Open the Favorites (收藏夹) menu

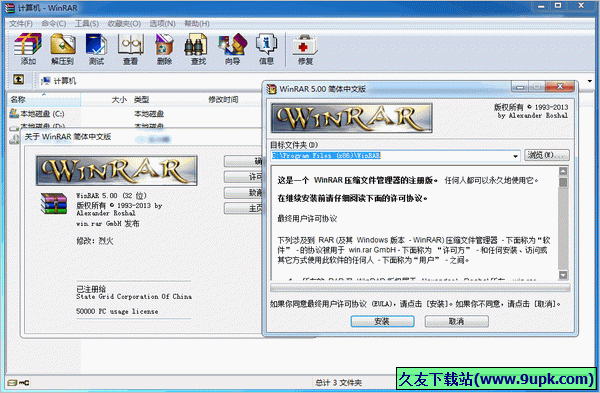124,24
